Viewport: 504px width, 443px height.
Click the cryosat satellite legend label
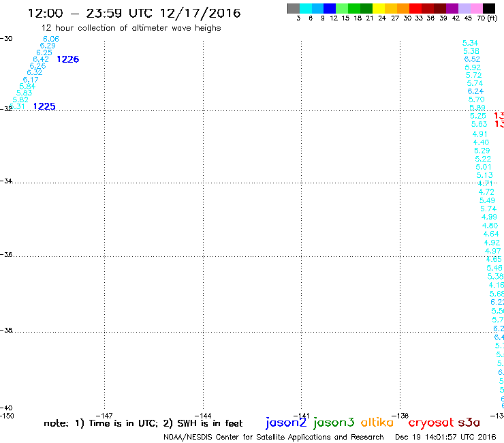(x=431, y=423)
